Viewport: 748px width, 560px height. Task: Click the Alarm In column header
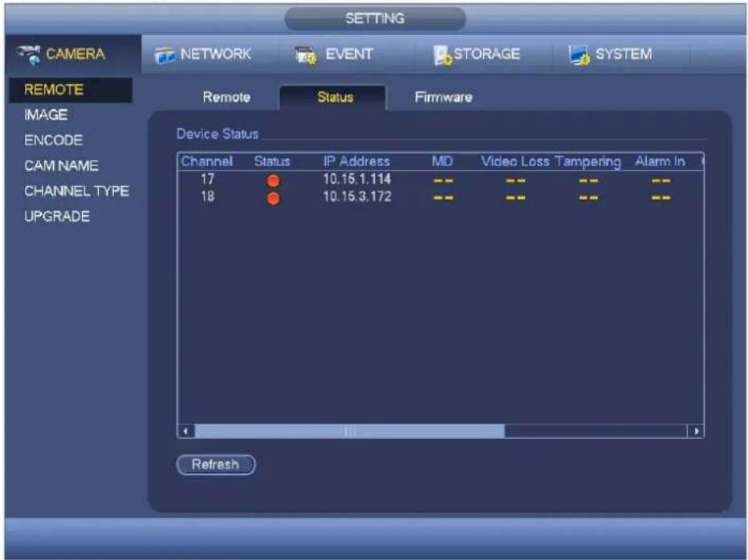(660, 161)
